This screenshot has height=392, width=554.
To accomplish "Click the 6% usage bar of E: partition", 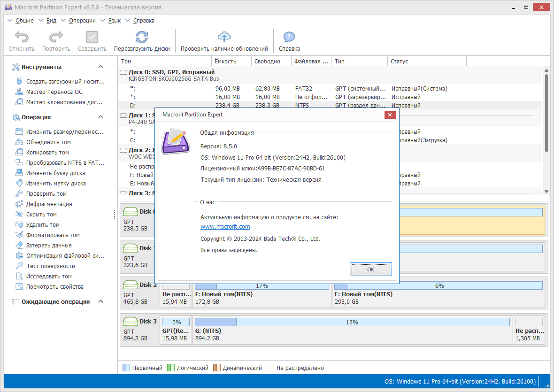I will pyautogui.click(x=438, y=286).
